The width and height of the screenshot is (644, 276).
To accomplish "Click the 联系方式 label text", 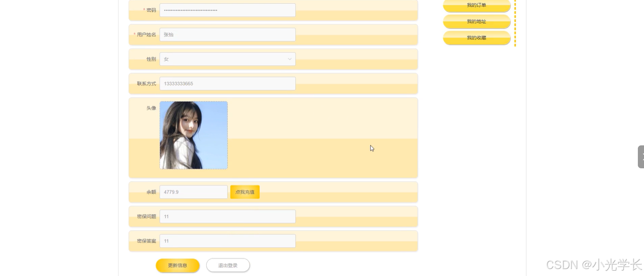I will tap(146, 84).
